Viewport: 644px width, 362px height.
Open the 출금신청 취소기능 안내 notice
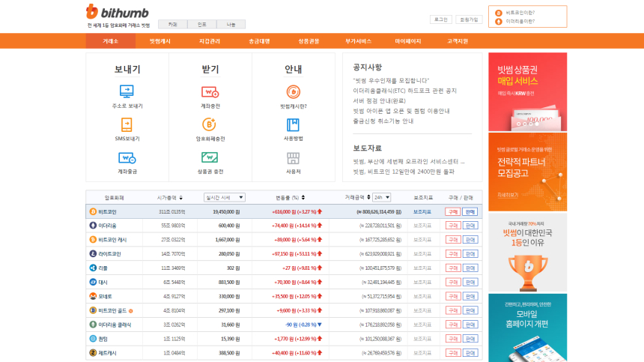pos(383,121)
